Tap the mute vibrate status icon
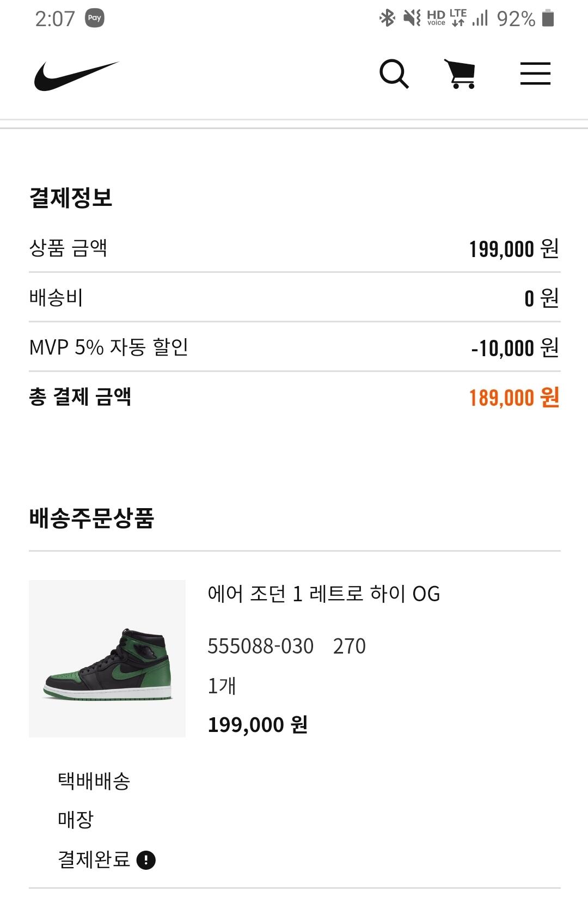588x897 pixels. pyautogui.click(x=412, y=19)
